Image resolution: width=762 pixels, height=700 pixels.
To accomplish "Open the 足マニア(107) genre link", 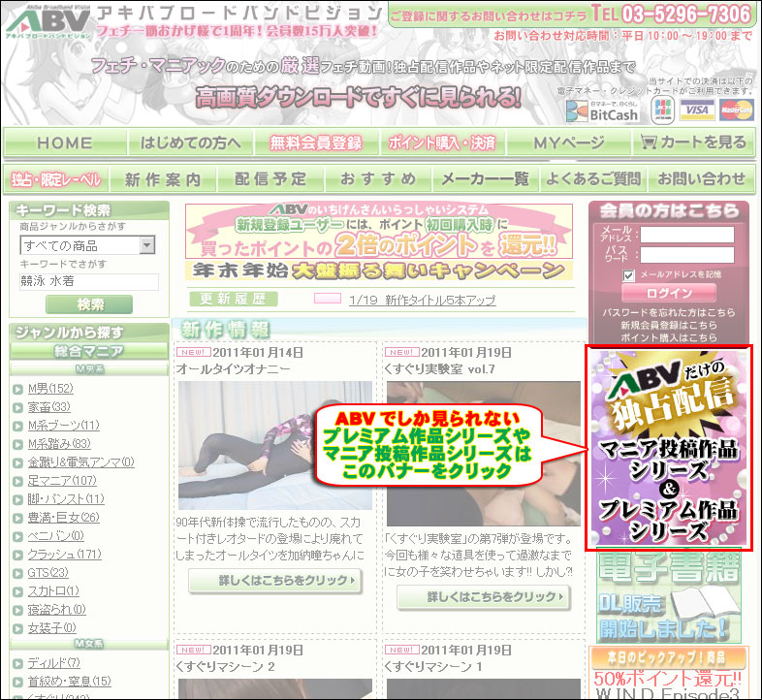I will 62,481.
